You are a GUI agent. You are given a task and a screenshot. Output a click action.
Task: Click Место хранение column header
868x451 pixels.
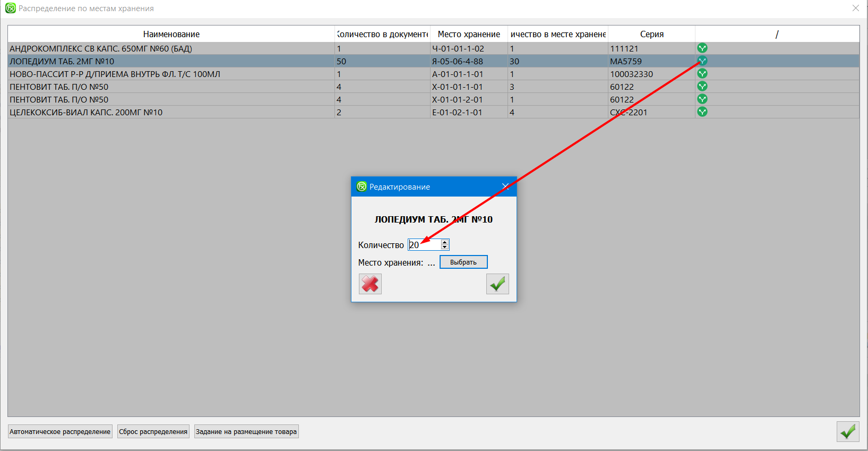469,34
